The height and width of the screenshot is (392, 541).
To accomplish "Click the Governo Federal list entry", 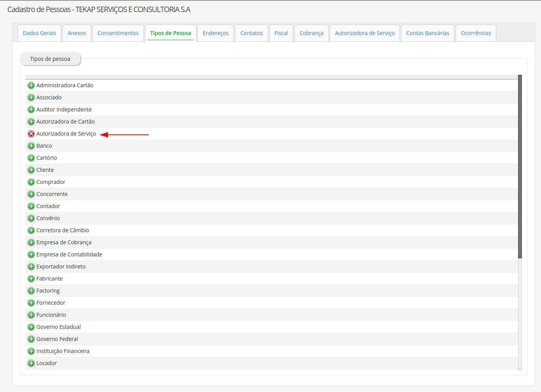I will pyautogui.click(x=57, y=339).
